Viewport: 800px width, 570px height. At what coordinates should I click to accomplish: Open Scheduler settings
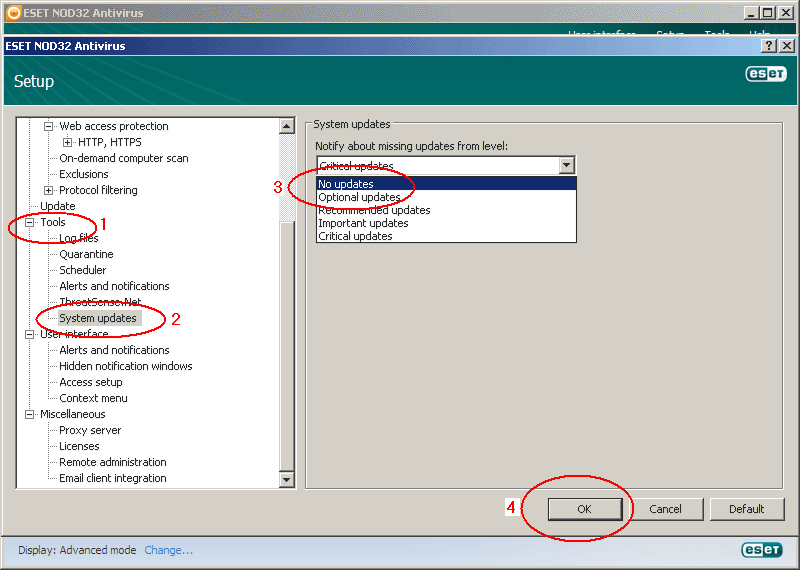pos(83,270)
